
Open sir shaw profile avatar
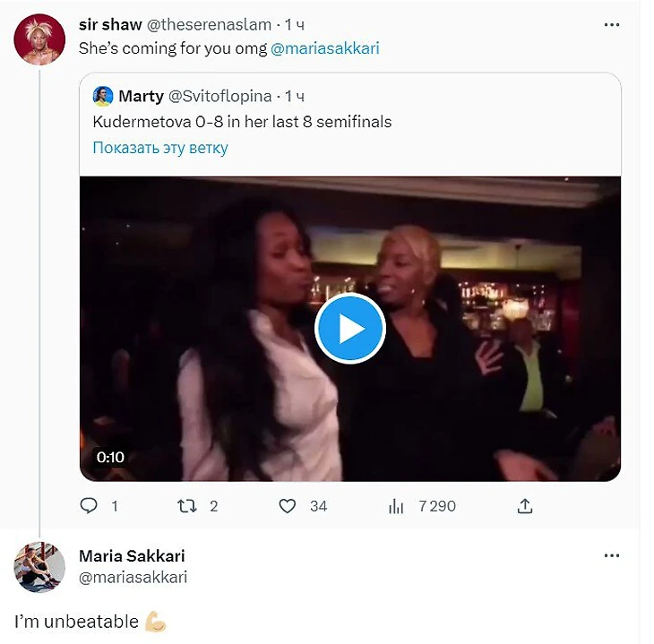tap(39, 39)
